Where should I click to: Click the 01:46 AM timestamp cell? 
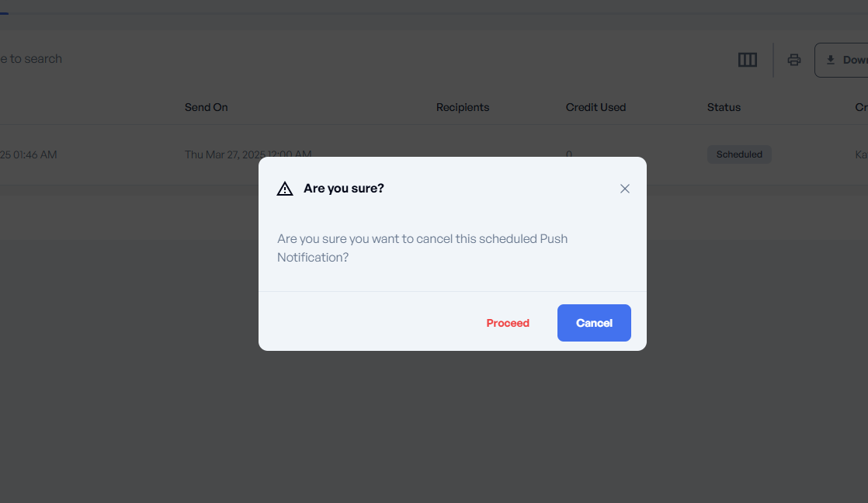click(30, 154)
